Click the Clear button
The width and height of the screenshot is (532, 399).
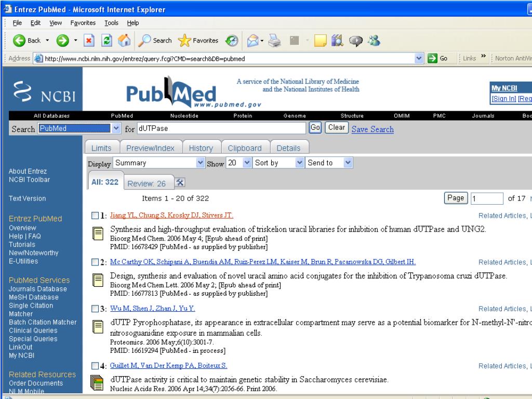(337, 128)
